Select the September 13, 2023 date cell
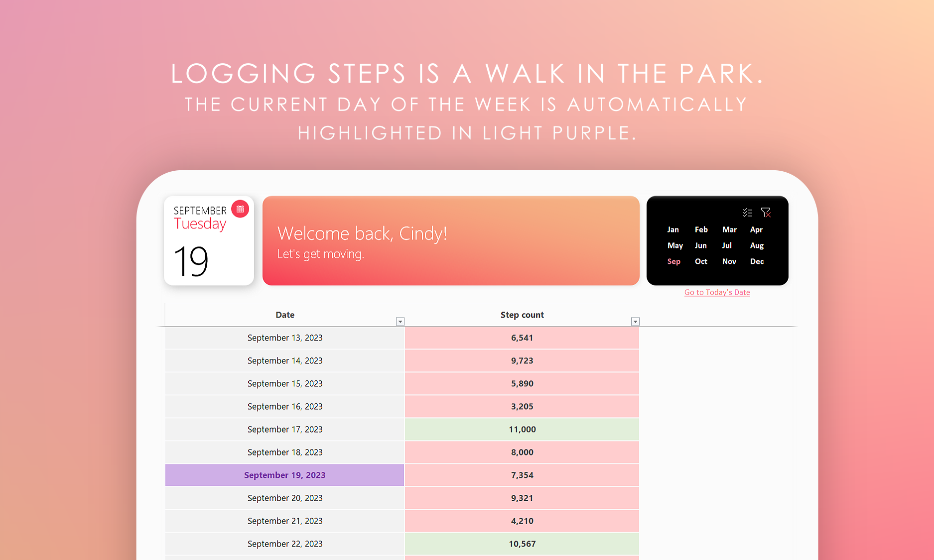 click(x=284, y=337)
